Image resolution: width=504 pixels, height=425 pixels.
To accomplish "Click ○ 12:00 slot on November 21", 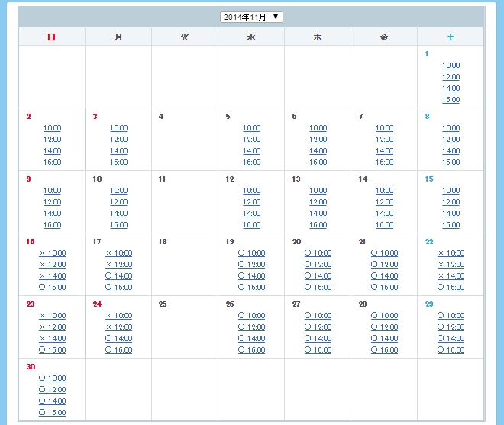I will [x=384, y=265].
